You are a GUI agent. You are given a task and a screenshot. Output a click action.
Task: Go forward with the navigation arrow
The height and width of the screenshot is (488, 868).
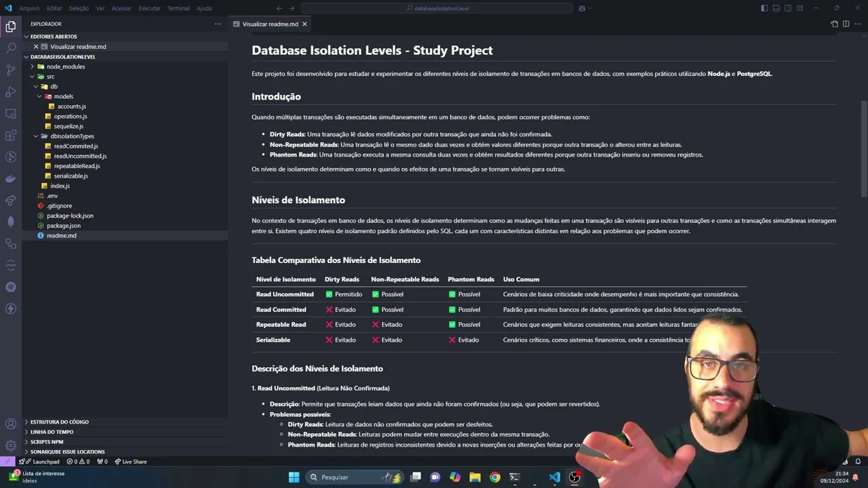click(x=293, y=8)
